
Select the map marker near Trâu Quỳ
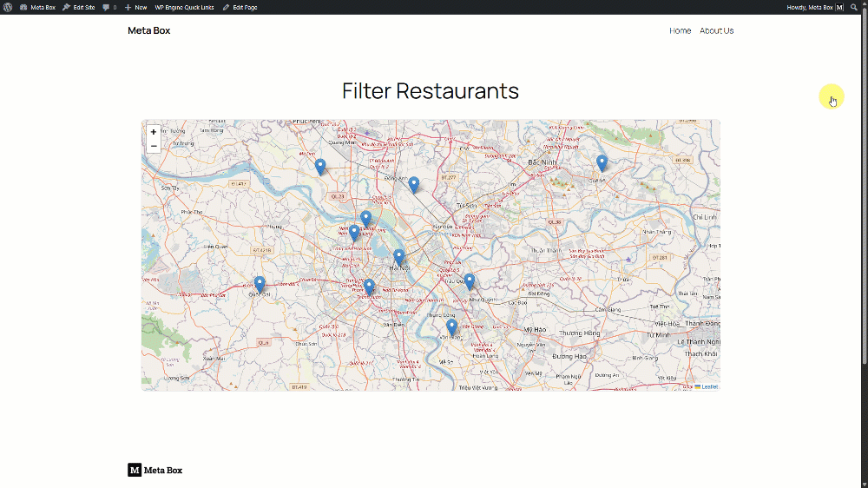click(x=469, y=281)
